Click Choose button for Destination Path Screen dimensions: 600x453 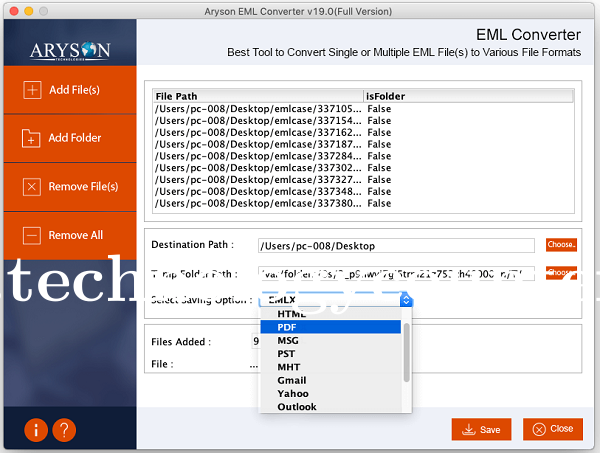coord(561,244)
